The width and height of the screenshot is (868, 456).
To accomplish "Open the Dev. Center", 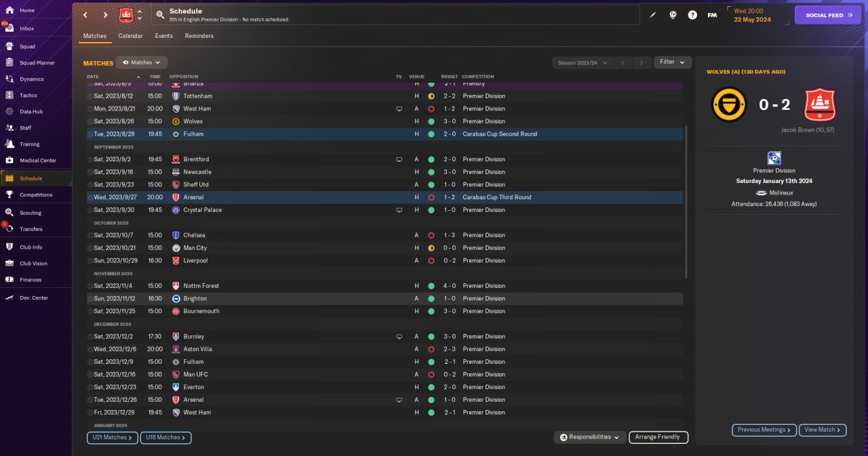I will tap(34, 298).
